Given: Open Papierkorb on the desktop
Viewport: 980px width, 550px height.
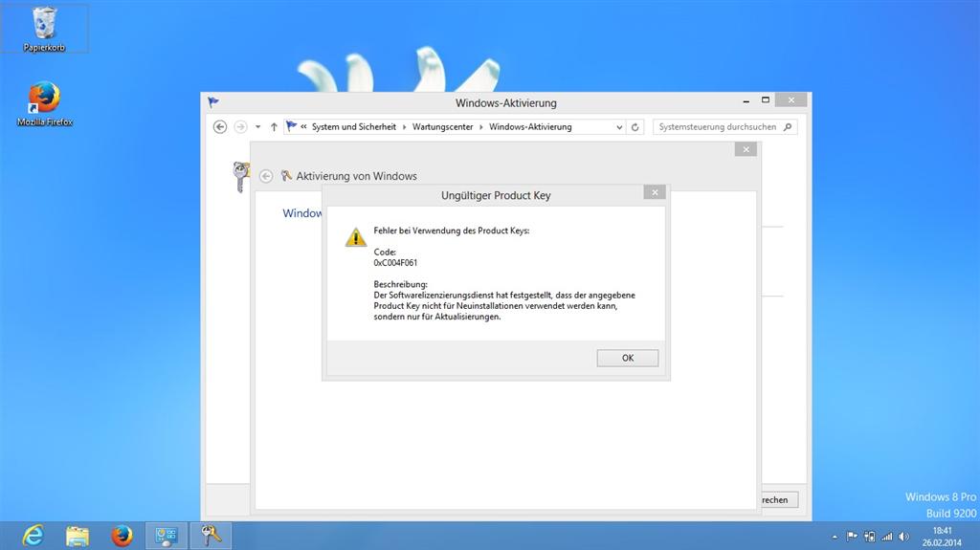Looking at the screenshot, I should (44, 29).
